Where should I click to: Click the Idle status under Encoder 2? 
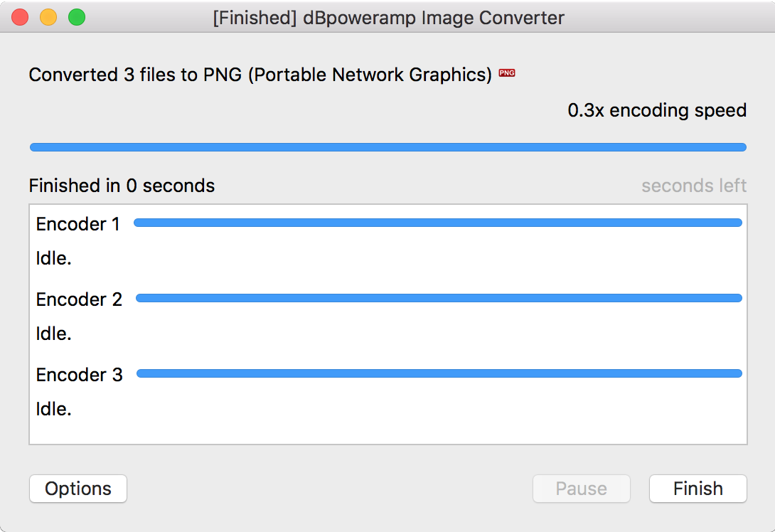coord(54,334)
